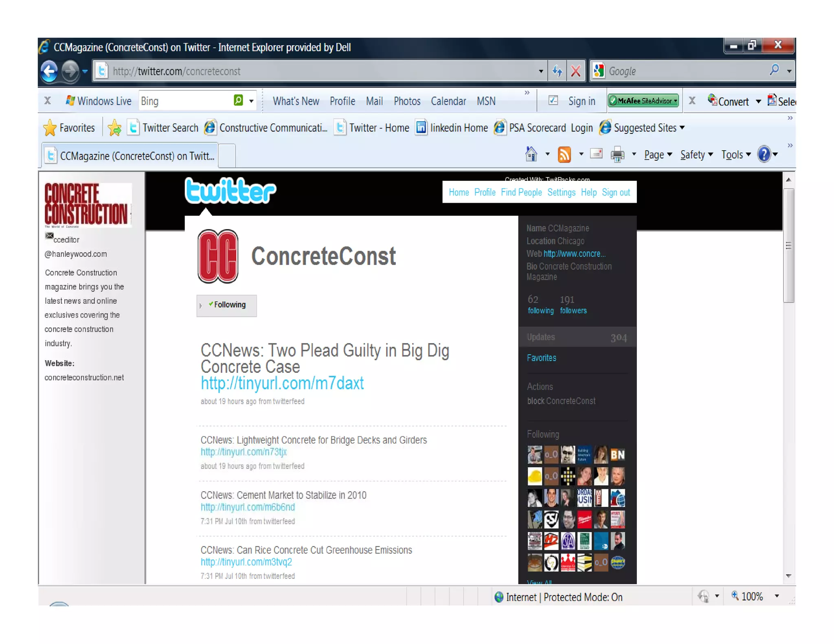The height and width of the screenshot is (644, 834).
Task: Click the Read Mail icon
Action: pos(597,154)
